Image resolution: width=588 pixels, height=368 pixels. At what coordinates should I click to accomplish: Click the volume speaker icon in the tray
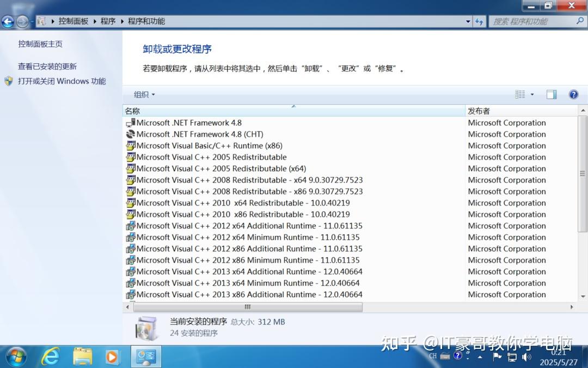[x=526, y=357]
